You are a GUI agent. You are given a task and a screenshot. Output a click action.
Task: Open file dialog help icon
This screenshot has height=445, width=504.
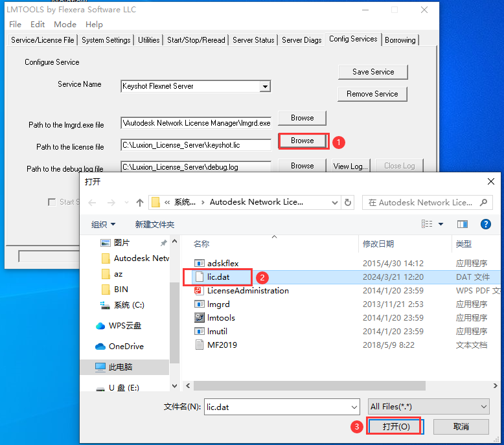(486, 224)
